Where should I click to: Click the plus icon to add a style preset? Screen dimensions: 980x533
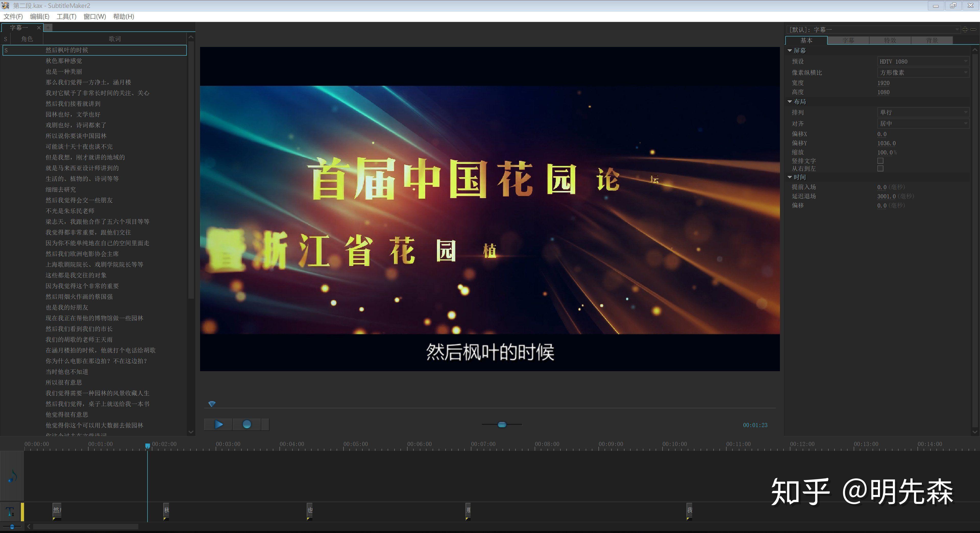tap(965, 29)
